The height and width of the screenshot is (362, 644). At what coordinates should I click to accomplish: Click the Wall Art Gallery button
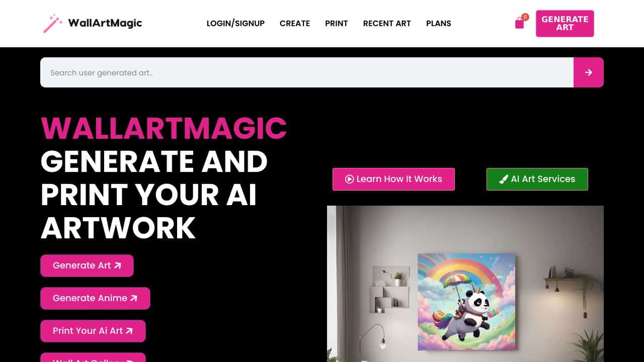[x=93, y=357]
